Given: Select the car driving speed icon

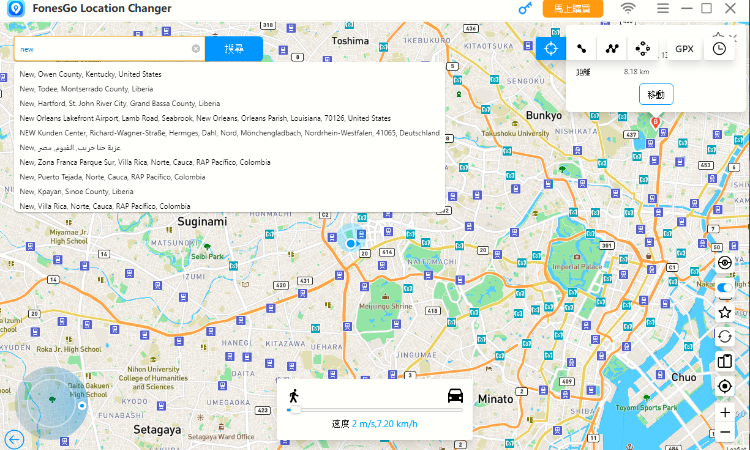Looking at the screenshot, I should [455, 395].
